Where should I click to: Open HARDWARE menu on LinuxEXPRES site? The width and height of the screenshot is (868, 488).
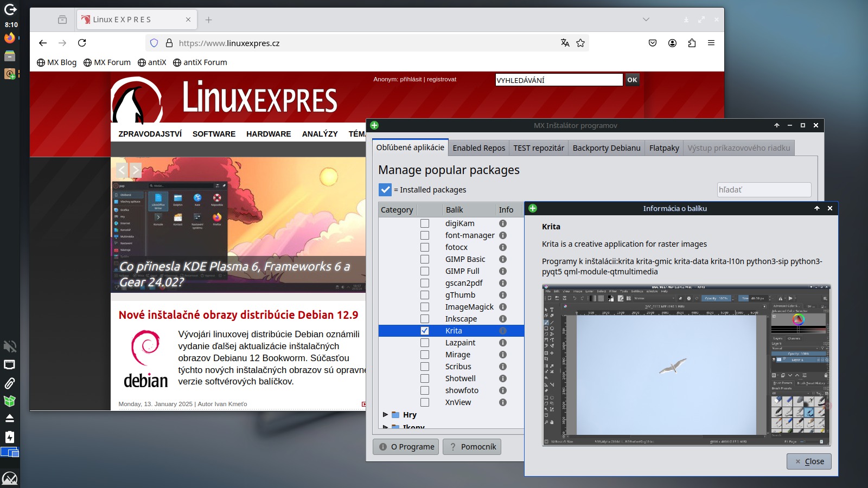coord(269,134)
